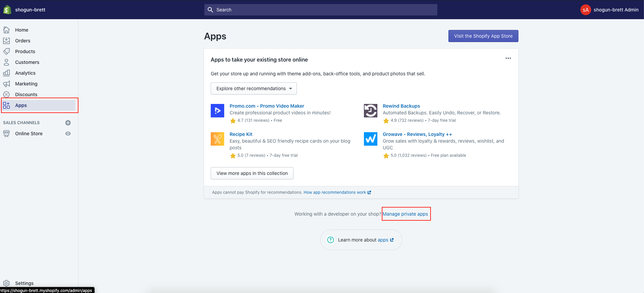Click external link icon beside apps link

click(392, 240)
